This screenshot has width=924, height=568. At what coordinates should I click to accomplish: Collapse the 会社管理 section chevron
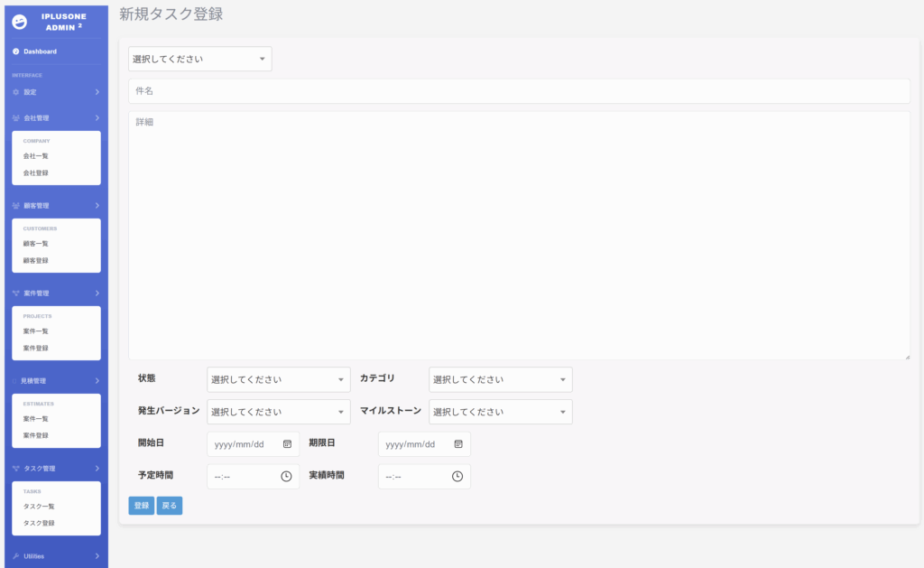(97, 118)
